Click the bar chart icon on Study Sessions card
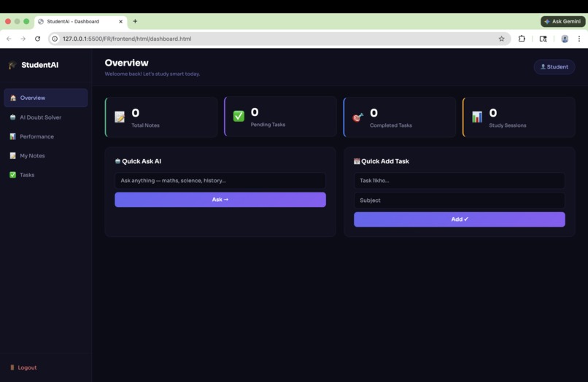The height and width of the screenshot is (382, 588). coord(477,117)
